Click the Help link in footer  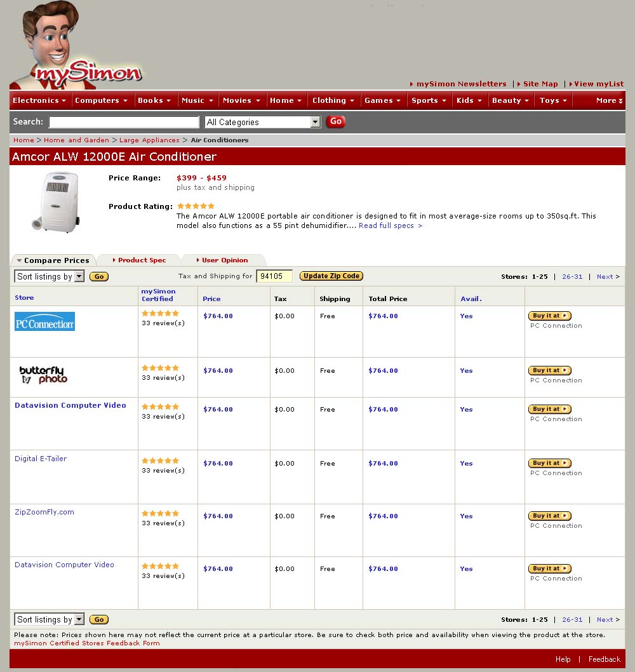563,659
